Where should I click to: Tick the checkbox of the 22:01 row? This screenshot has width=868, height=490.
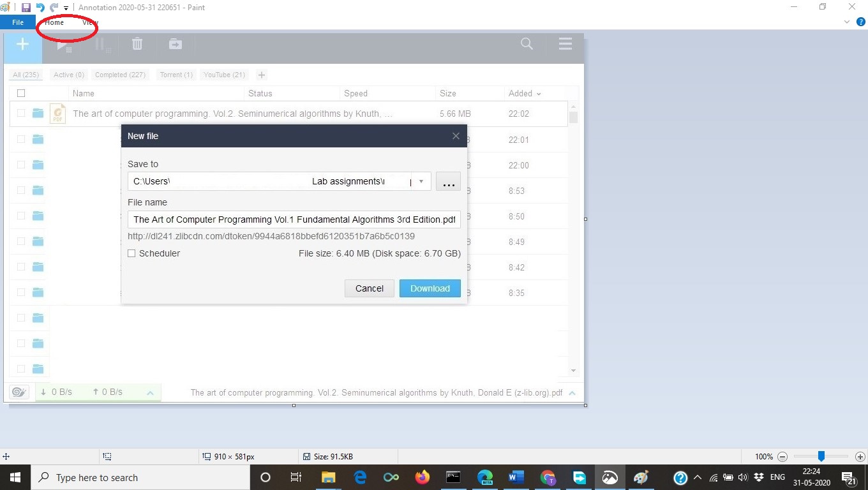click(x=21, y=138)
